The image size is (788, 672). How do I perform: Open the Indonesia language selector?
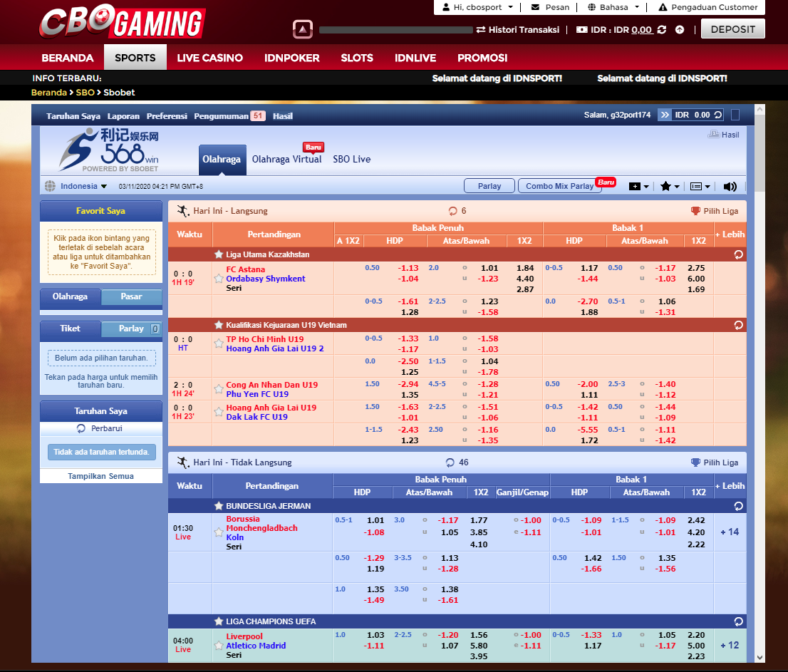click(76, 186)
